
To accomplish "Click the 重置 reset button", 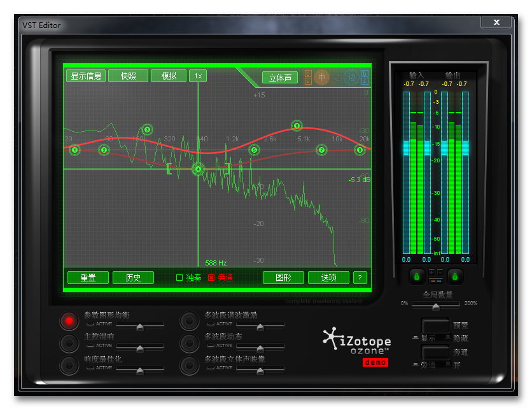I will [88, 278].
